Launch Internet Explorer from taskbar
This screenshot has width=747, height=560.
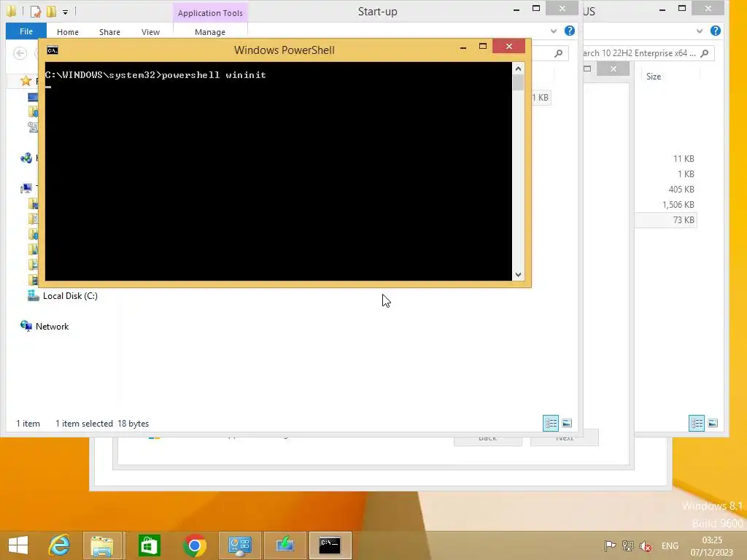click(x=60, y=545)
